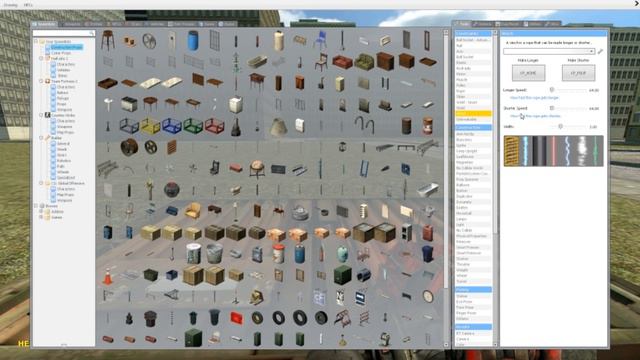The height and width of the screenshot is (360, 640).
Task: Spawn the dark blue dumpster bin prop
Action: pyautogui.click(x=427, y=254)
